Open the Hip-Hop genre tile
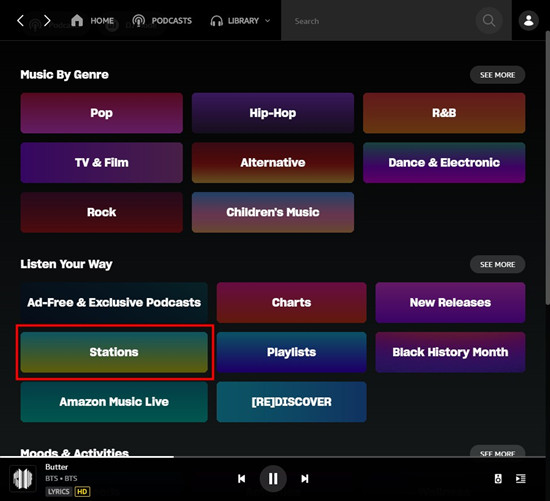Viewport: 550px width, 501px height. click(x=273, y=113)
